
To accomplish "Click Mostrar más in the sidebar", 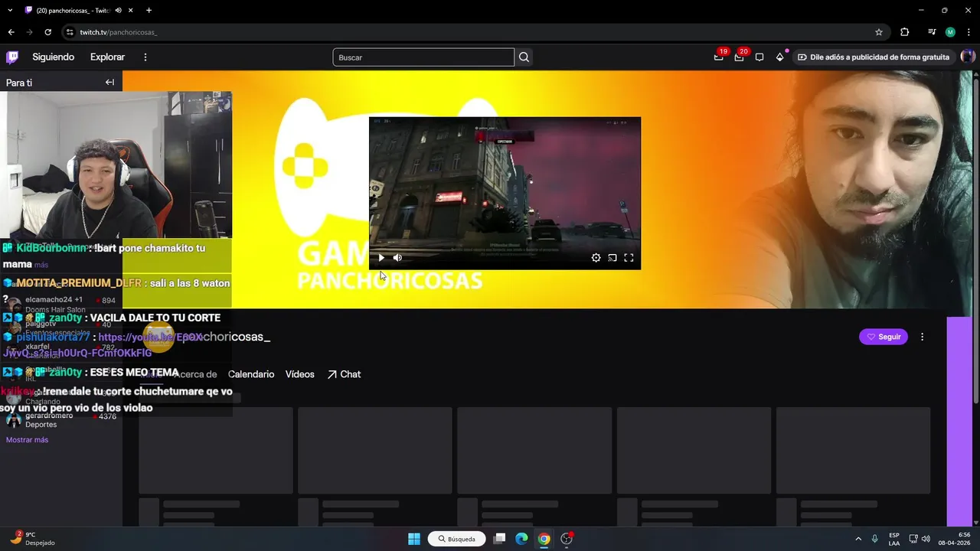I will click(x=27, y=440).
